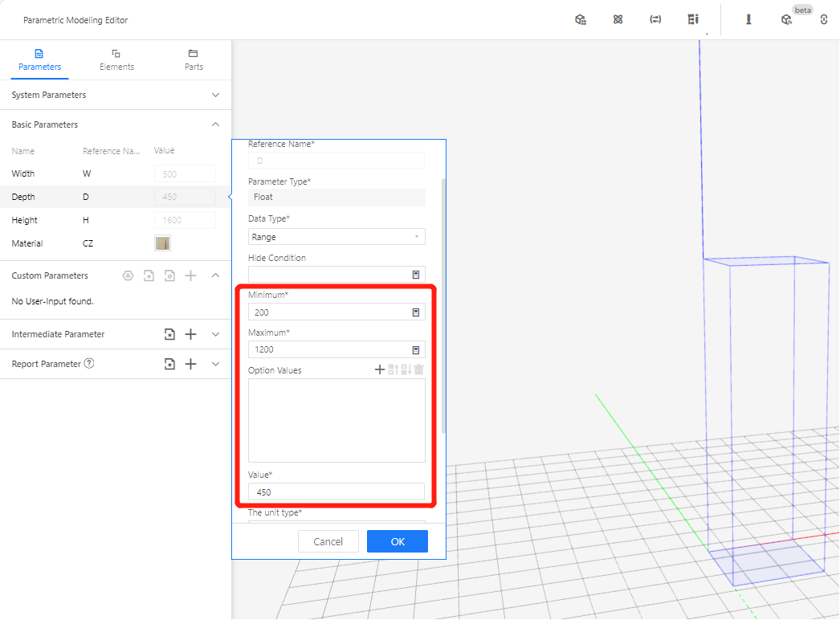840x620 pixels.
Task: Collapse the Basic Parameters section
Action: pyautogui.click(x=215, y=124)
